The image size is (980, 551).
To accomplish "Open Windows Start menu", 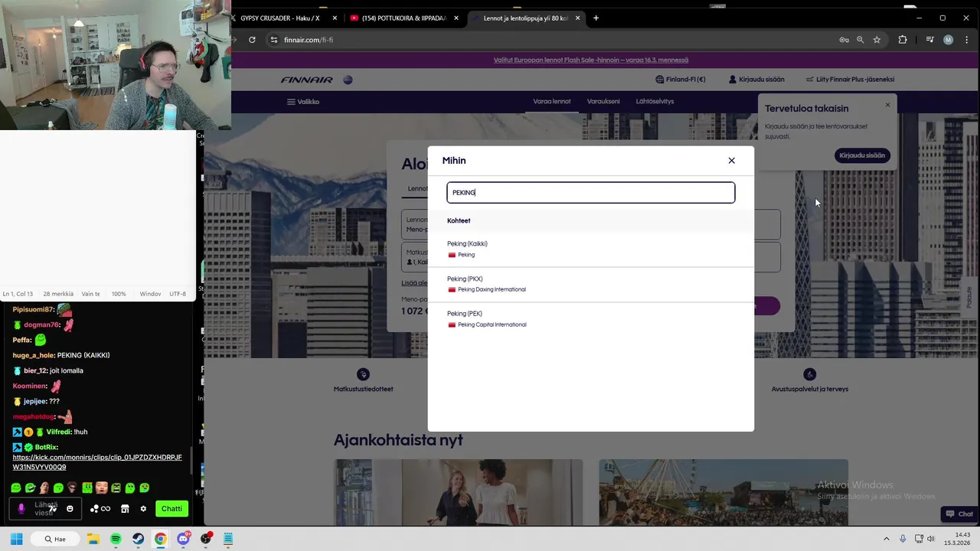I will pyautogui.click(x=16, y=539).
